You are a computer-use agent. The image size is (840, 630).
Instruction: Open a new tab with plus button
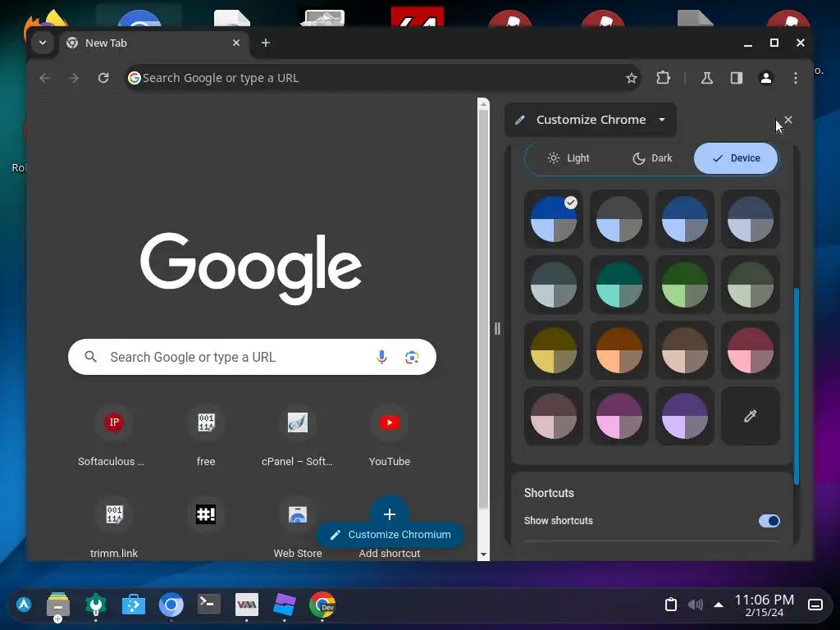pos(266,43)
